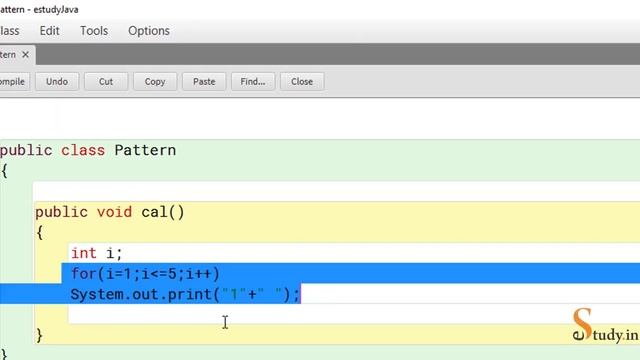Click the empty line below print statement
Image resolution: width=640 pixels, height=360 pixels.
click(353, 314)
